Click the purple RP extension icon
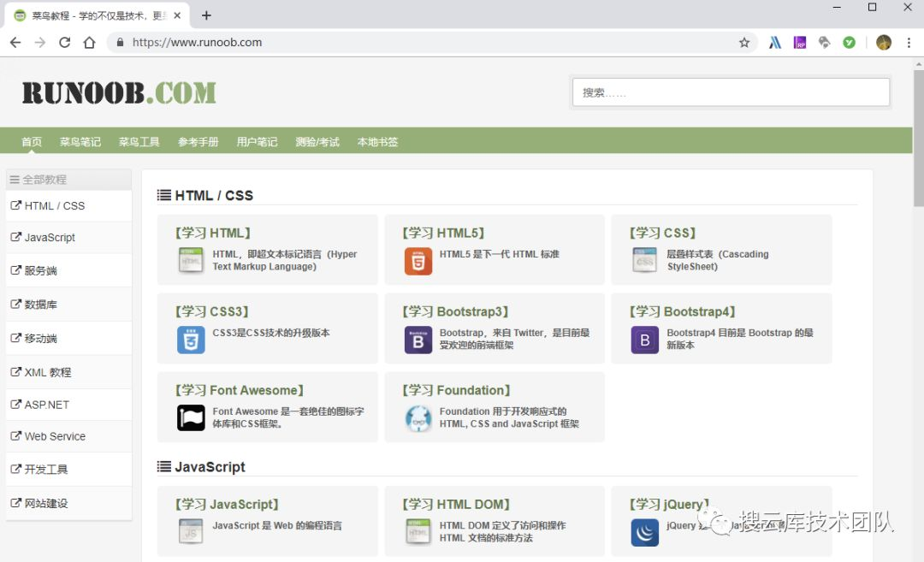The width and height of the screenshot is (924, 562). [800, 43]
